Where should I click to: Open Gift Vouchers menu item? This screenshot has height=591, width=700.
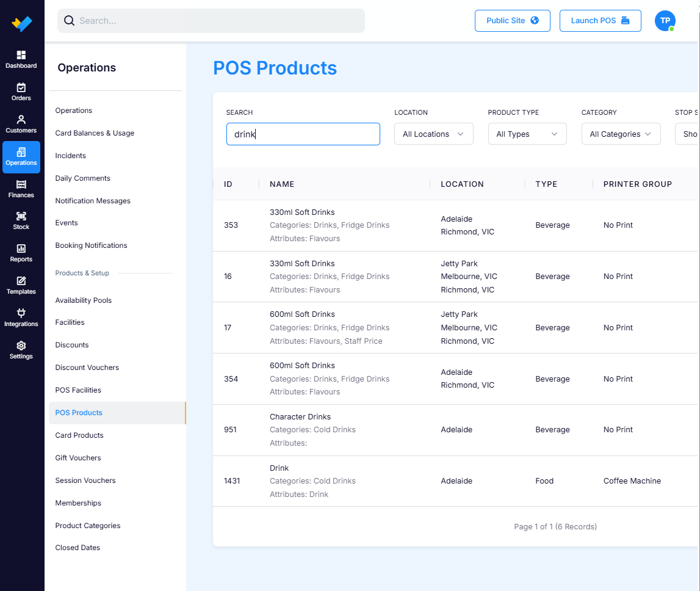[x=78, y=458]
